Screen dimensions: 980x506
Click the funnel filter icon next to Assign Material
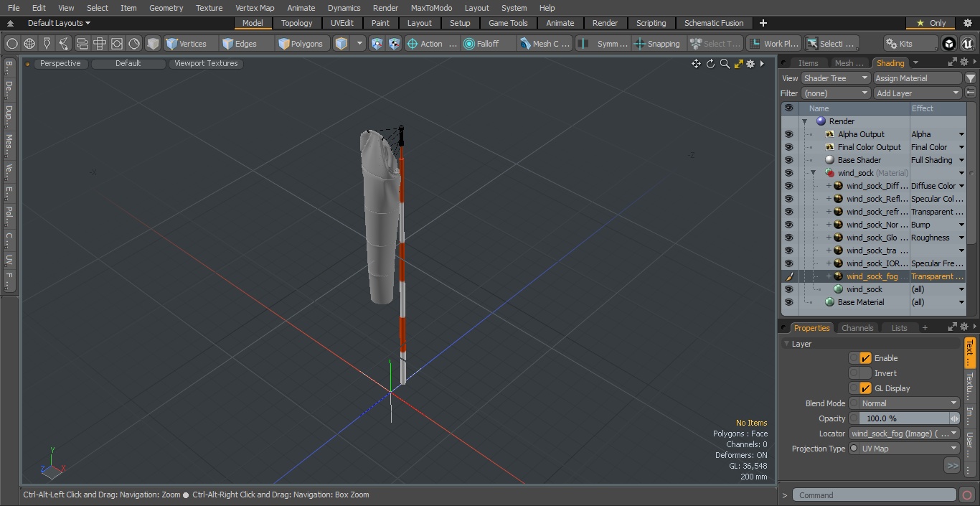(x=970, y=78)
